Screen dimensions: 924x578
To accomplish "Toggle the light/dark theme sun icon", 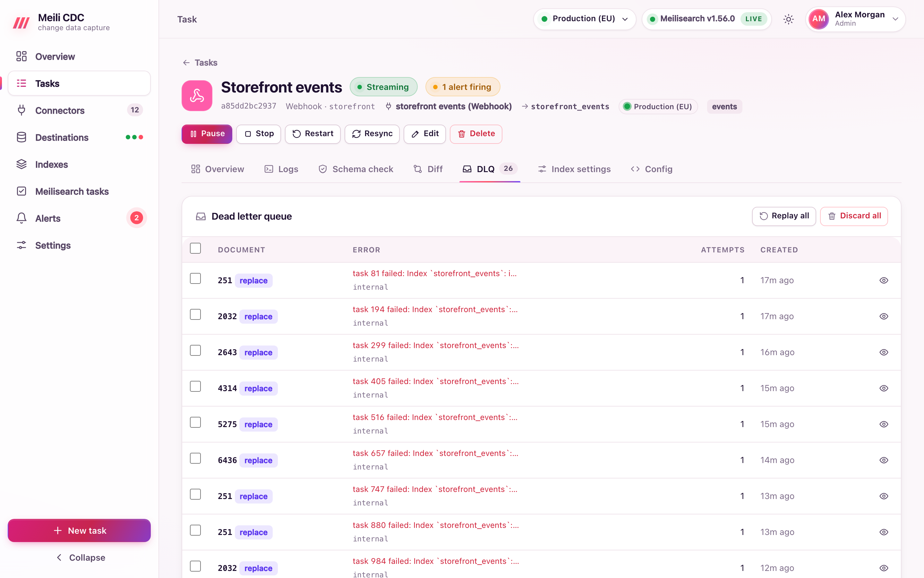I will pos(789,19).
